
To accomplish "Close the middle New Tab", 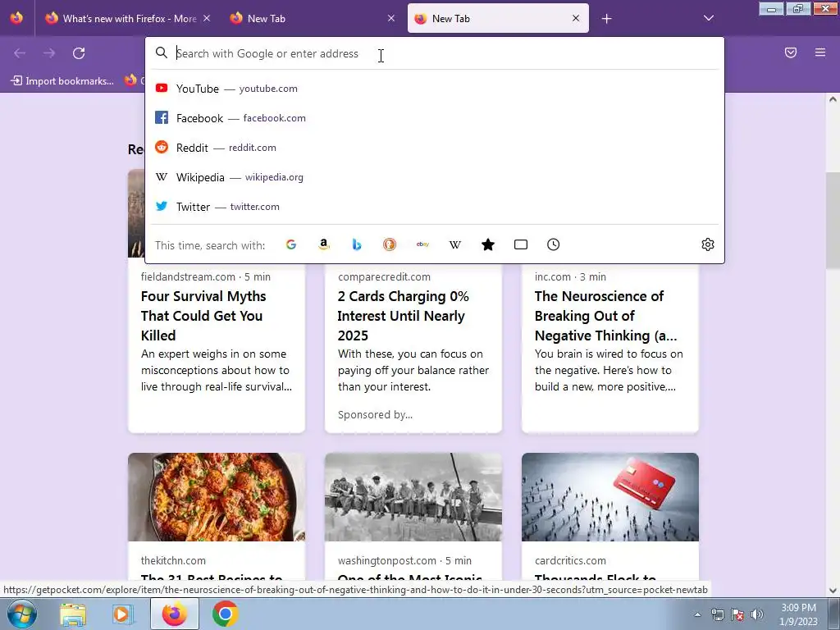I will (391, 18).
